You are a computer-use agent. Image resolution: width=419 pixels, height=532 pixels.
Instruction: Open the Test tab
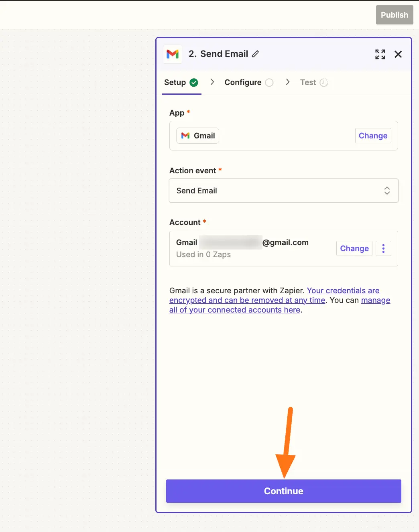click(x=308, y=83)
